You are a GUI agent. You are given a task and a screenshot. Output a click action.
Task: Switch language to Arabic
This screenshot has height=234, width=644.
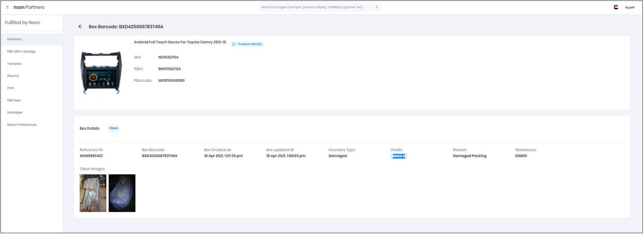[630, 7]
